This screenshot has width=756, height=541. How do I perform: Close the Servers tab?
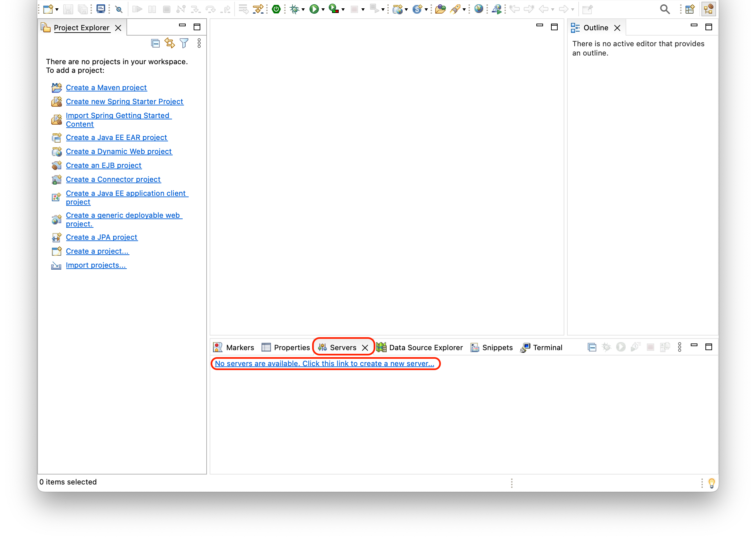point(365,348)
